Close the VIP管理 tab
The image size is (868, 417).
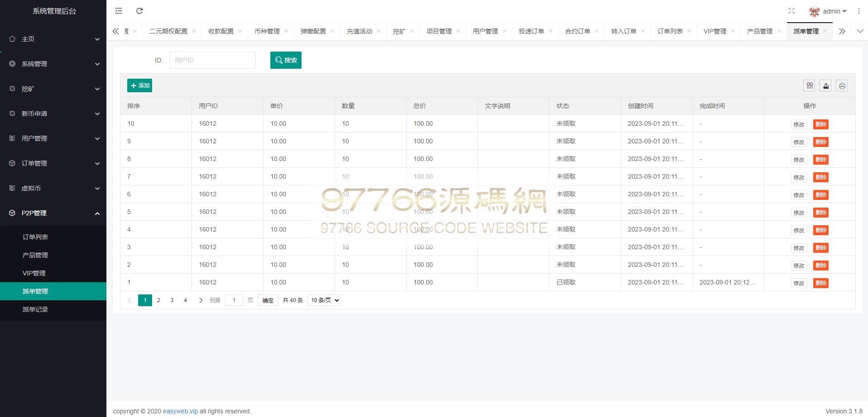[x=733, y=31]
